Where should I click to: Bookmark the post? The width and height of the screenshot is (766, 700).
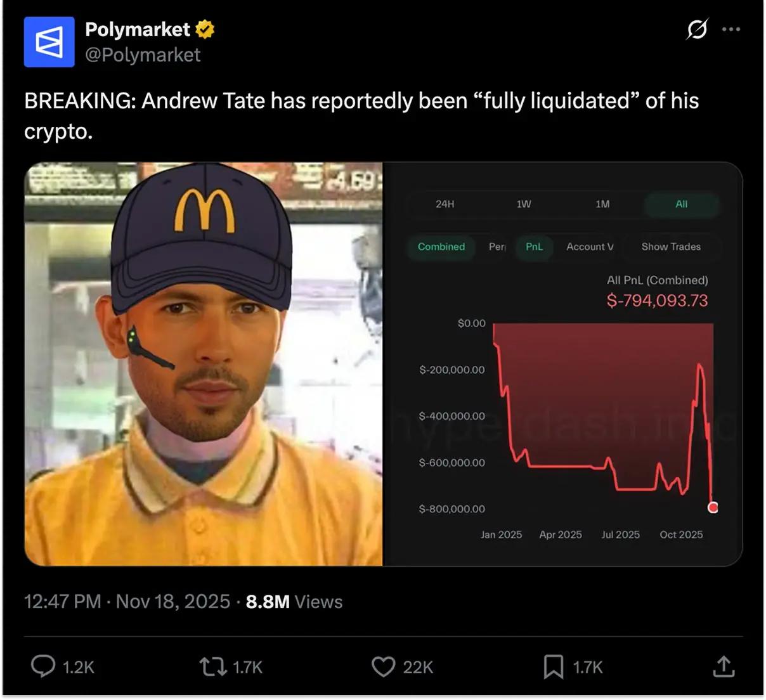coord(553,666)
